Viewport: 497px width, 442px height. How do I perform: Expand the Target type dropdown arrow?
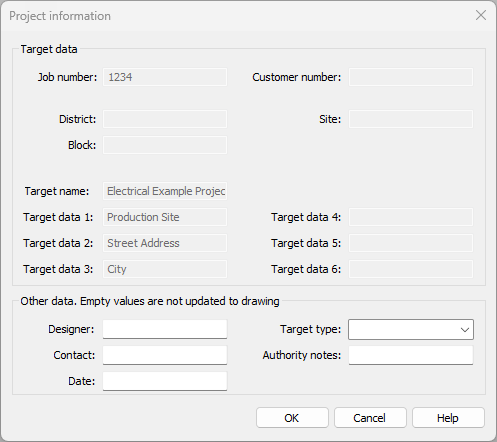[465, 330]
